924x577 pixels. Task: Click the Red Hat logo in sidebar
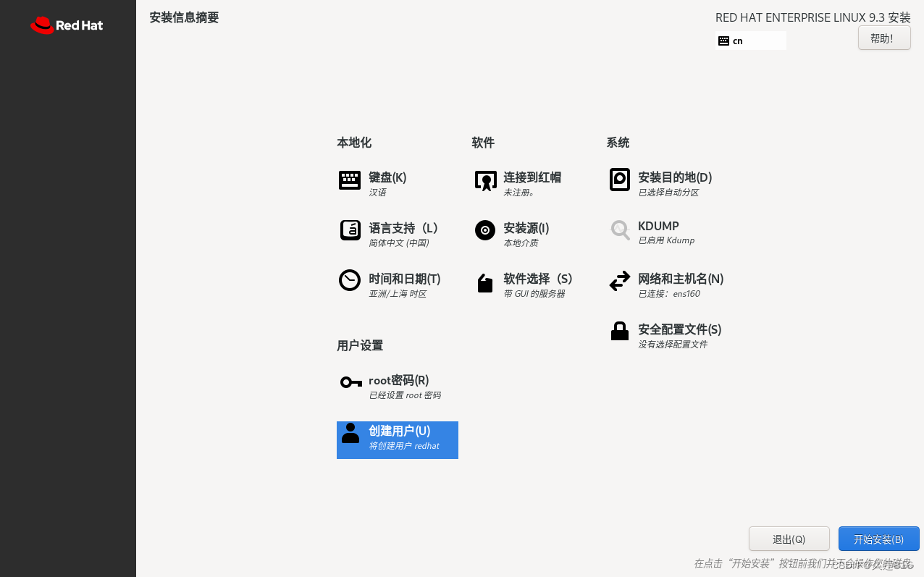[67, 25]
